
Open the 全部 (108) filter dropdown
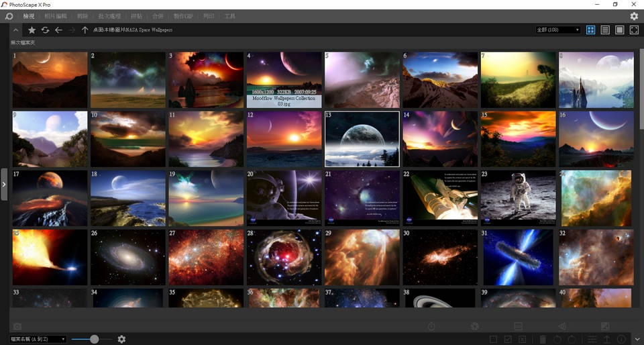click(x=558, y=30)
